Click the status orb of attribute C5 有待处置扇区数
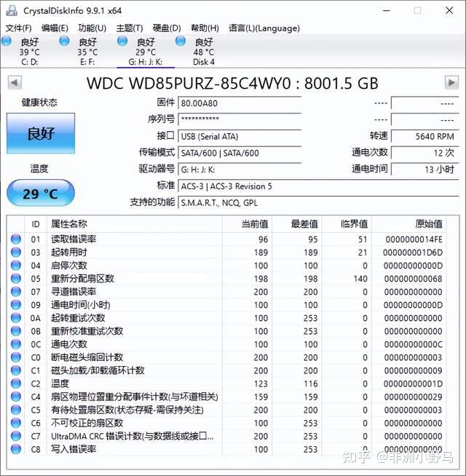 (x=16, y=410)
